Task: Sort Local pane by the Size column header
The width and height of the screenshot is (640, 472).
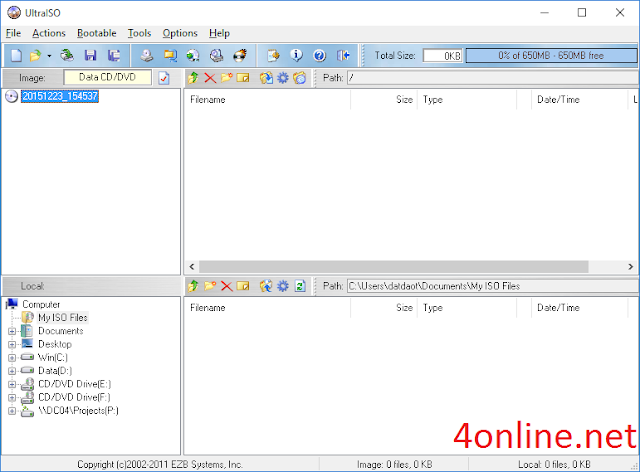Action: tap(384, 308)
